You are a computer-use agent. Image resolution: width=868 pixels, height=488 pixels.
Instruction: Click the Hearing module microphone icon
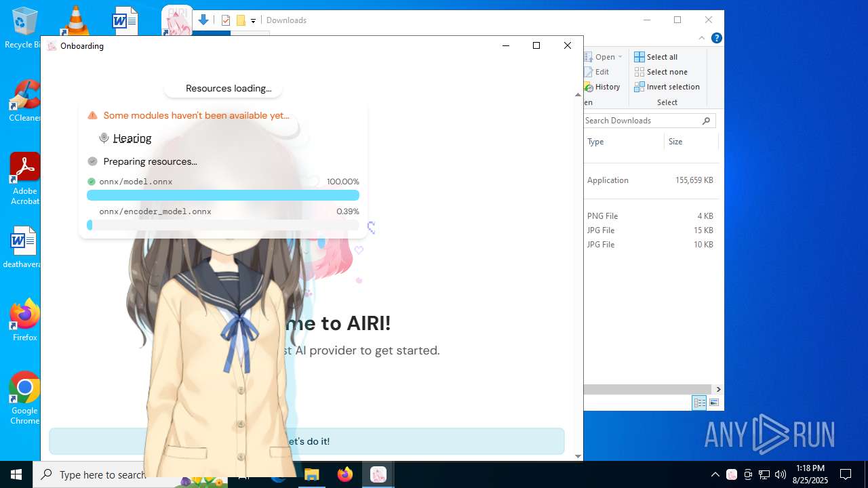coord(104,138)
